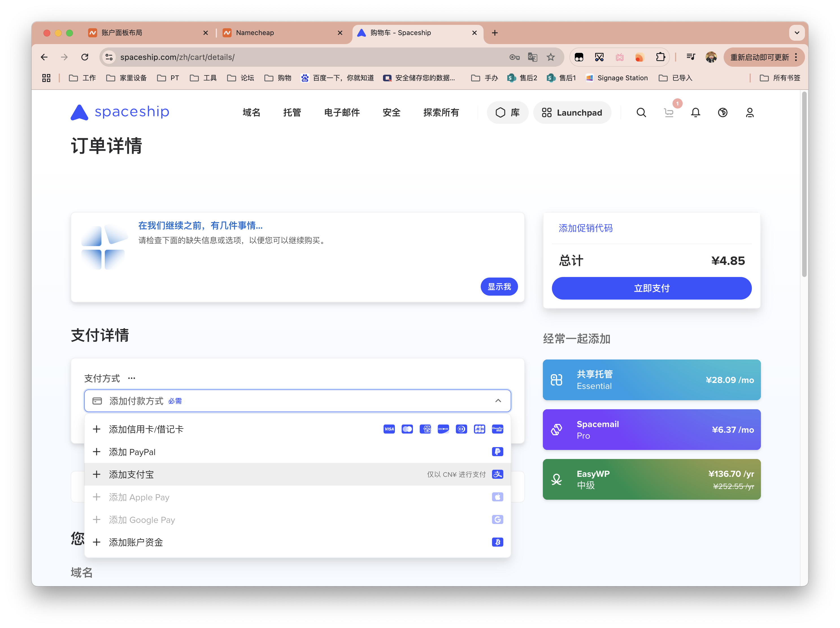
Task: Click the payment method ellipsis icon
Action: coord(131,378)
